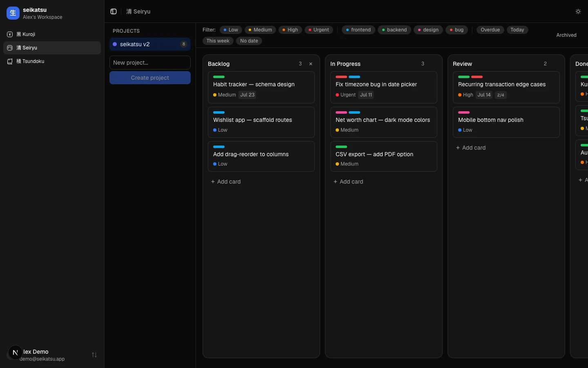The image size is (588, 368).
Task: Toggle the Medium priority filter
Action: click(260, 30)
